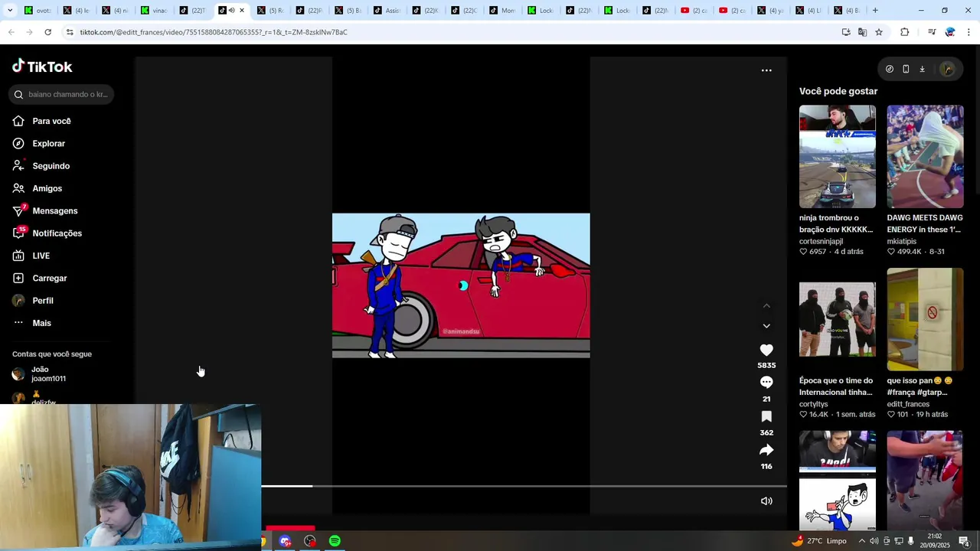The width and height of the screenshot is (980, 551).
Task: Open Seguindo in the sidebar
Action: (x=51, y=166)
